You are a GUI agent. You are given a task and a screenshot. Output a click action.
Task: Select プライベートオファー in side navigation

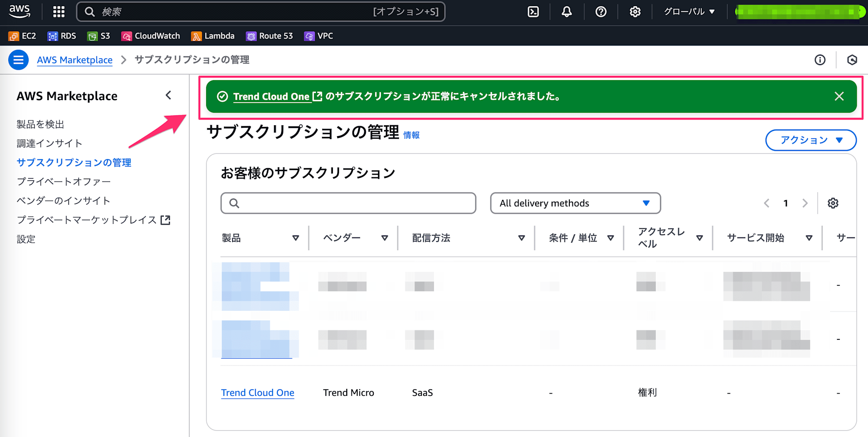[64, 182]
